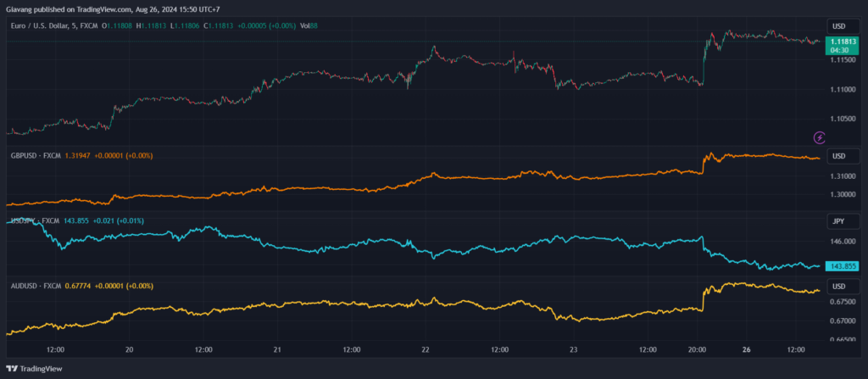Click the 21 date label on time axis

(277, 348)
